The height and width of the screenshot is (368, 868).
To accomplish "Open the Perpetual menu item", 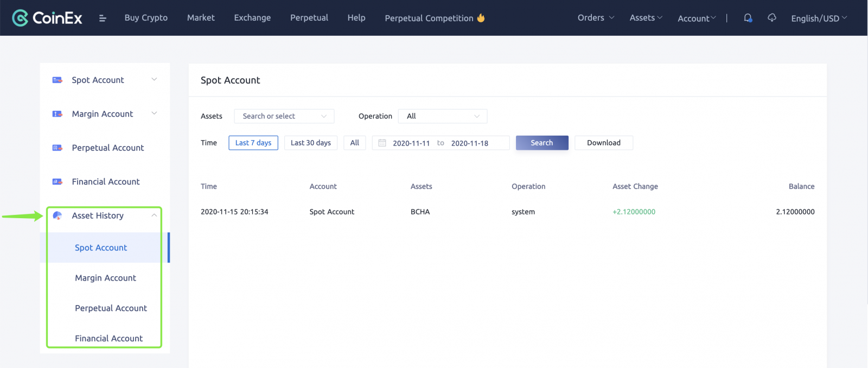I will point(309,18).
